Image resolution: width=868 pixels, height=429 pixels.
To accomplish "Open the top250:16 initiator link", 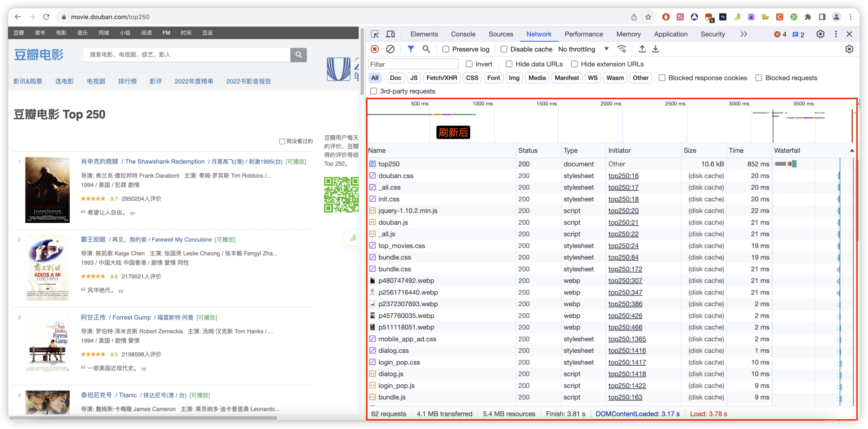I will click(623, 176).
